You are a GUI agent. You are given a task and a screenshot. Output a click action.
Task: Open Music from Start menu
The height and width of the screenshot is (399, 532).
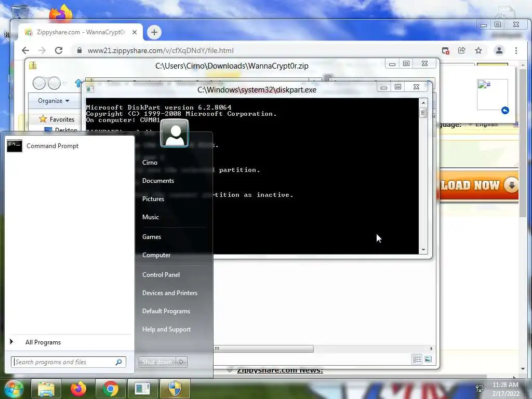(150, 217)
